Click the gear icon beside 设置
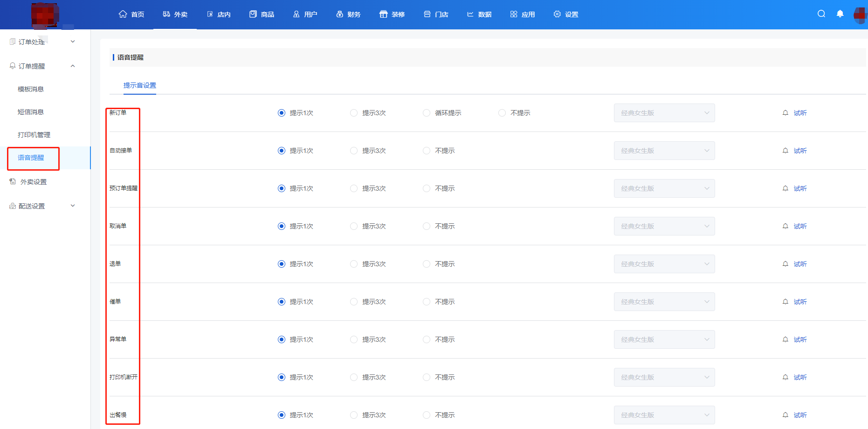Image resolution: width=868 pixels, height=429 pixels. click(557, 14)
